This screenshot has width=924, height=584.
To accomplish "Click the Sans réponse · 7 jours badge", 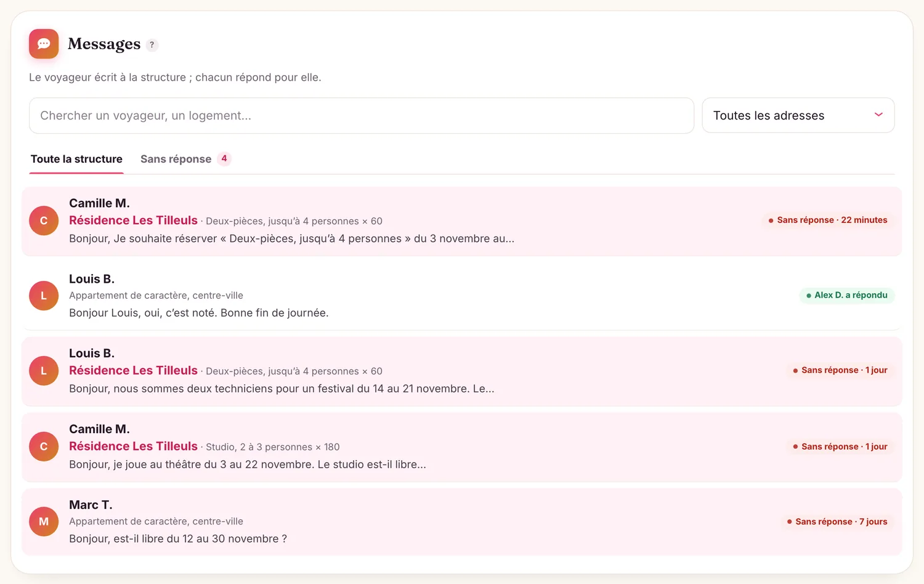I will (x=837, y=522).
